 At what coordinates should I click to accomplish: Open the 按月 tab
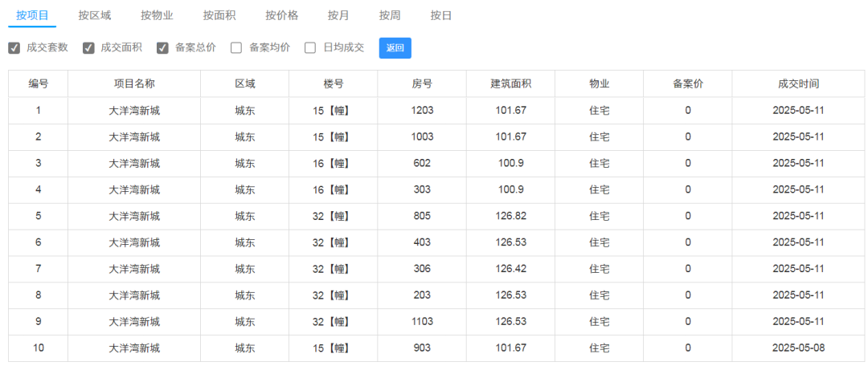point(338,15)
